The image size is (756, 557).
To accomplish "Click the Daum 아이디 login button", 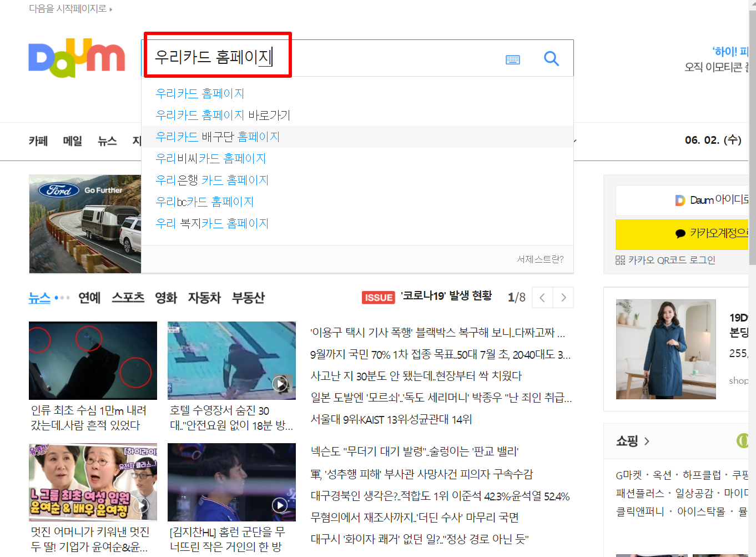I will (682, 200).
